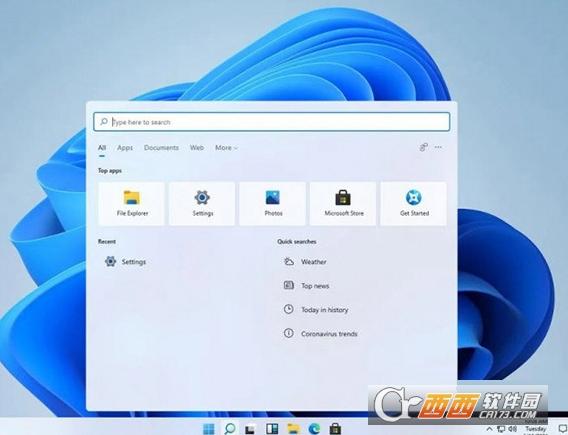Launch Photos from Top apps

[x=272, y=204]
